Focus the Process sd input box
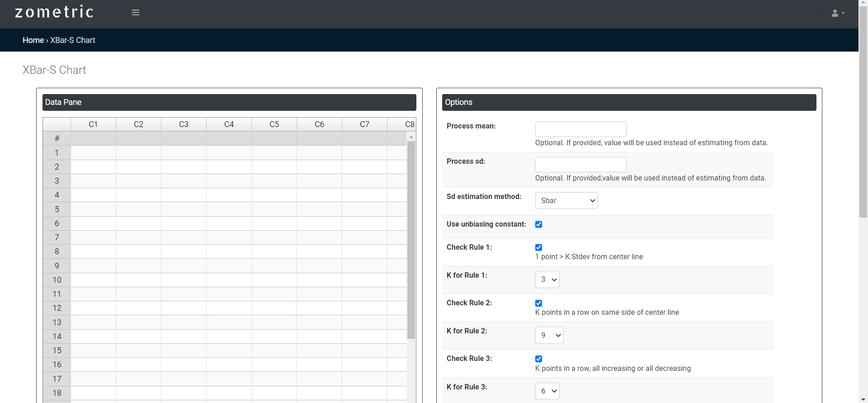 [x=580, y=165]
